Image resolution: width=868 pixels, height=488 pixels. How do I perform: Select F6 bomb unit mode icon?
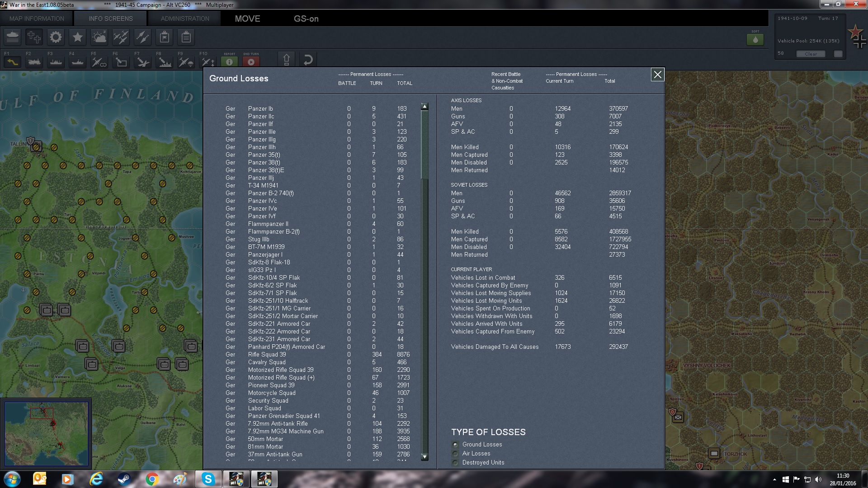click(x=121, y=62)
